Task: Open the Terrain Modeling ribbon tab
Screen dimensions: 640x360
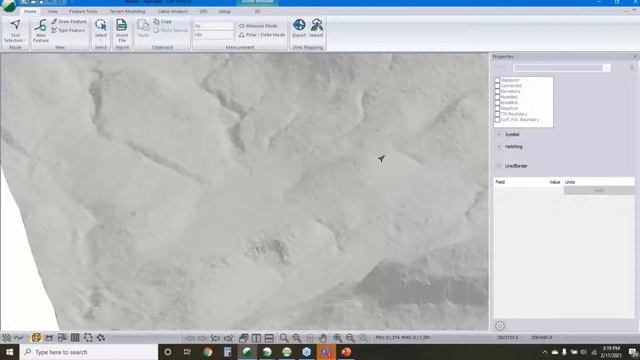Action: click(x=127, y=11)
